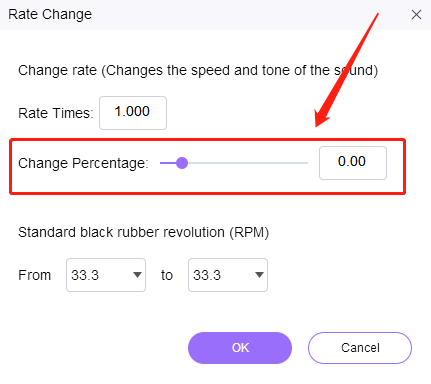Click the 'Change rate' description text
Screen dimensions: 431x384
198,70
